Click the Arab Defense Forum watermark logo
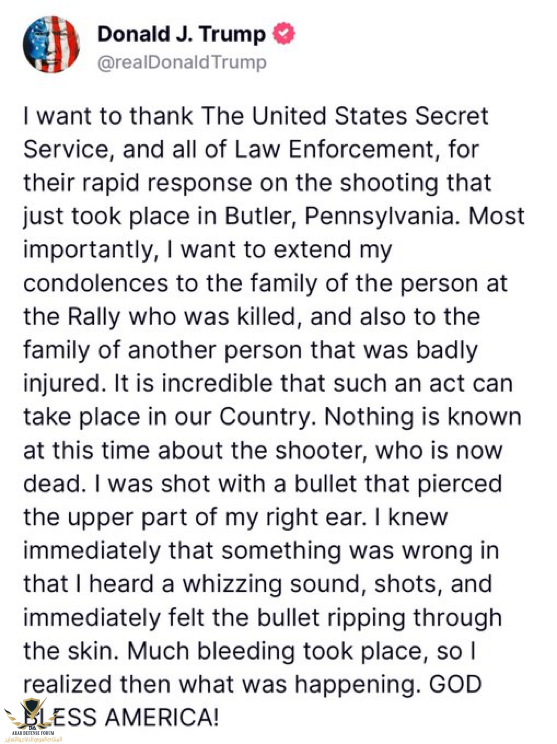This screenshot has height=744, width=557. coord(32,720)
